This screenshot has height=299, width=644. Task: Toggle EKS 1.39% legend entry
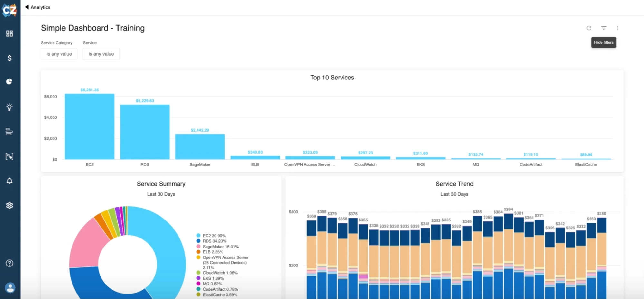(210, 278)
